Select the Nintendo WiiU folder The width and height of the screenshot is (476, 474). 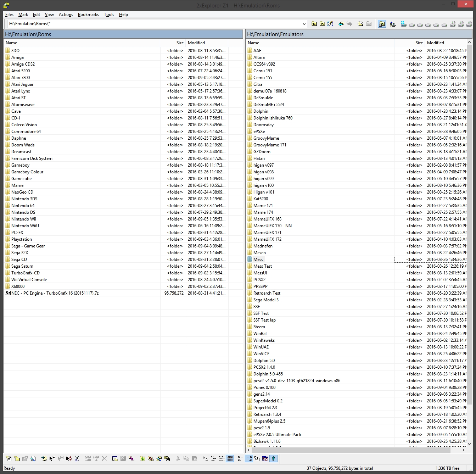click(25, 226)
